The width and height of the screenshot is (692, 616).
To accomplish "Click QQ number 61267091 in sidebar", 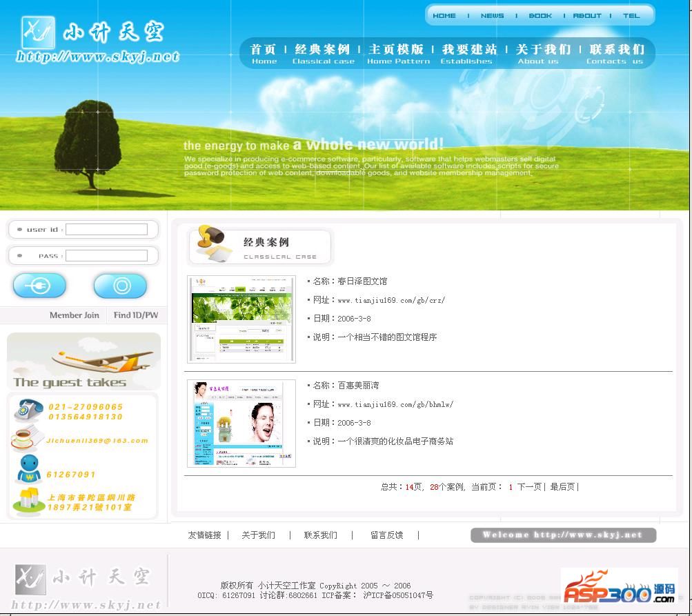I will click(71, 475).
